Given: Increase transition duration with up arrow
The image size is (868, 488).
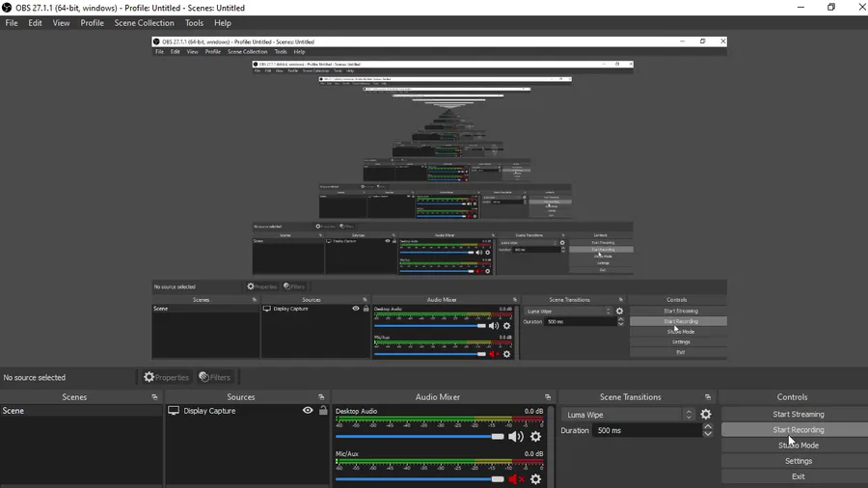Looking at the screenshot, I should tap(708, 426).
